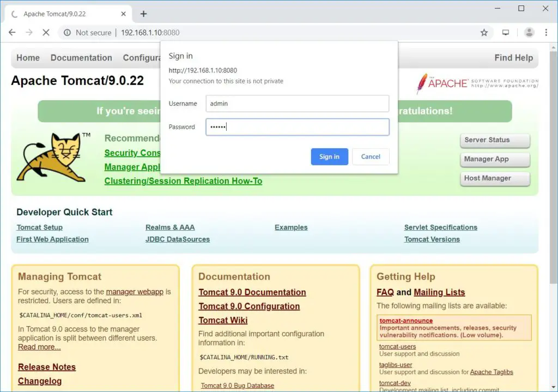
Task: Open the Home navigation item
Action: coord(28,58)
